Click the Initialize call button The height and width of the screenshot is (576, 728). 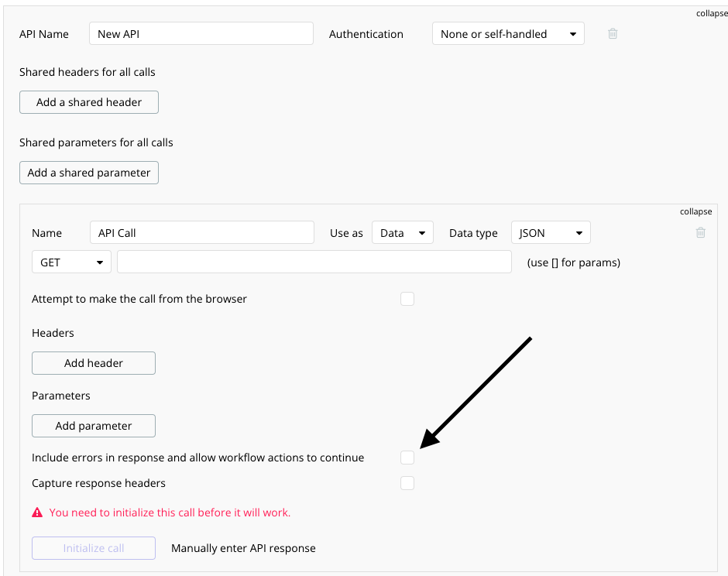click(93, 548)
